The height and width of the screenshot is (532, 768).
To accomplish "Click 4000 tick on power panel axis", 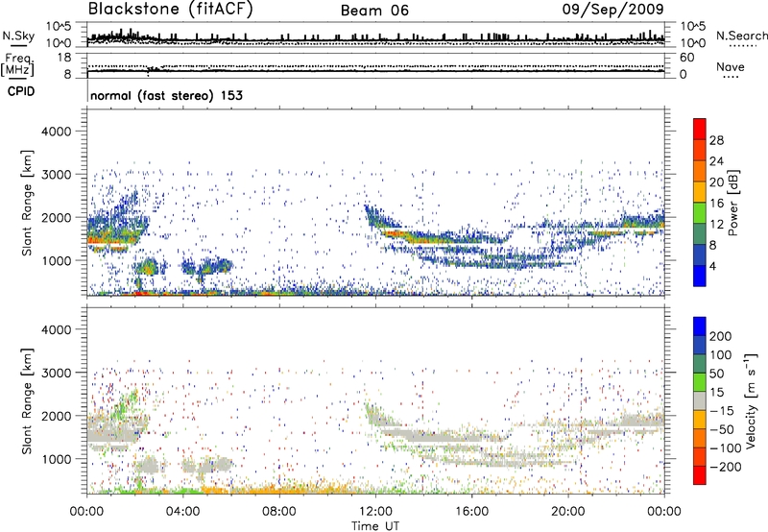I will tap(56, 132).
